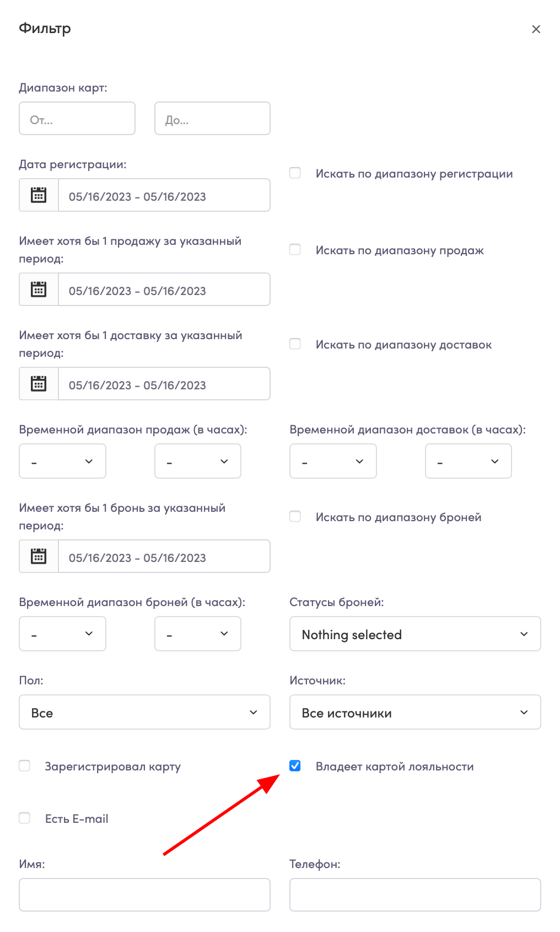Image resolution: width=560 pixels, height=932 pixels.
Task: Click the Телефон input field
Action: pyautogui.click(x=415, y=894)
